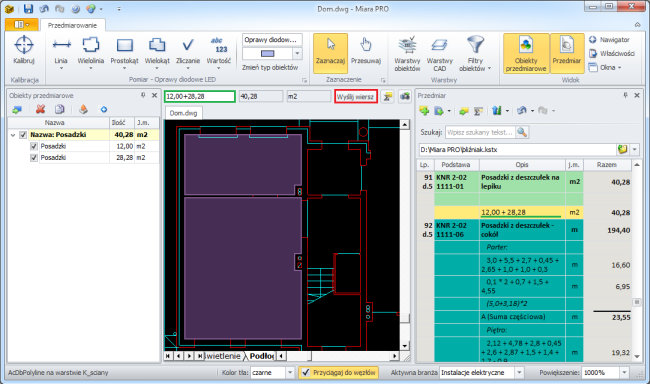
Task: Open the Przedmiarowanie ribbon tab
Action: coord(72,25)
